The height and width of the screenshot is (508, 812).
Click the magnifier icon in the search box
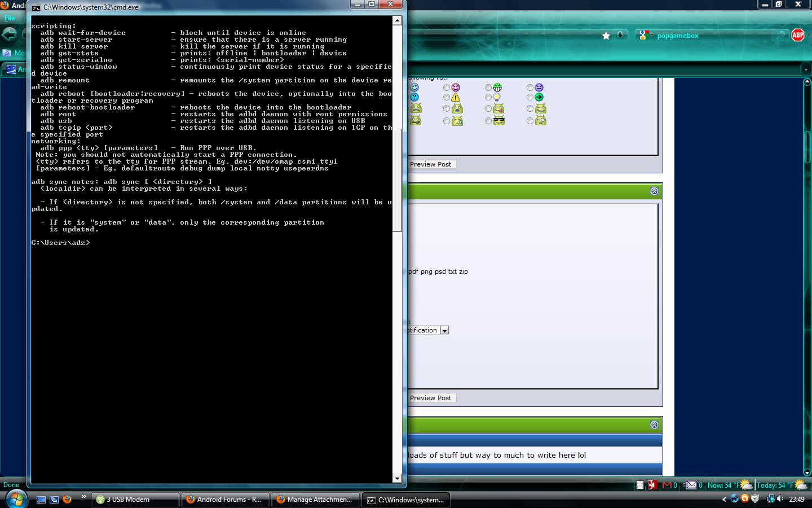point(781,36)
